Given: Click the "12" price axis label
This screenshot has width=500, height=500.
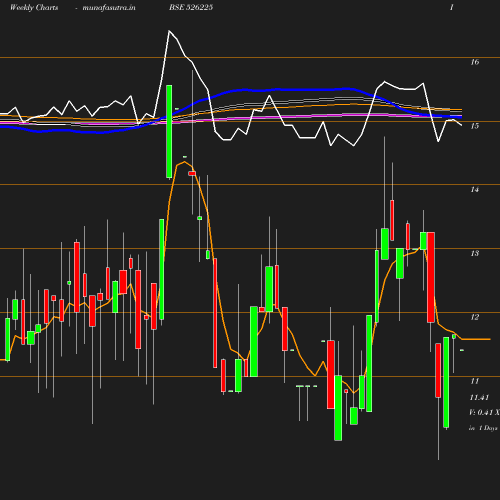Looking at the screenshot, I should pyautogui.click(x=475, y=317).
